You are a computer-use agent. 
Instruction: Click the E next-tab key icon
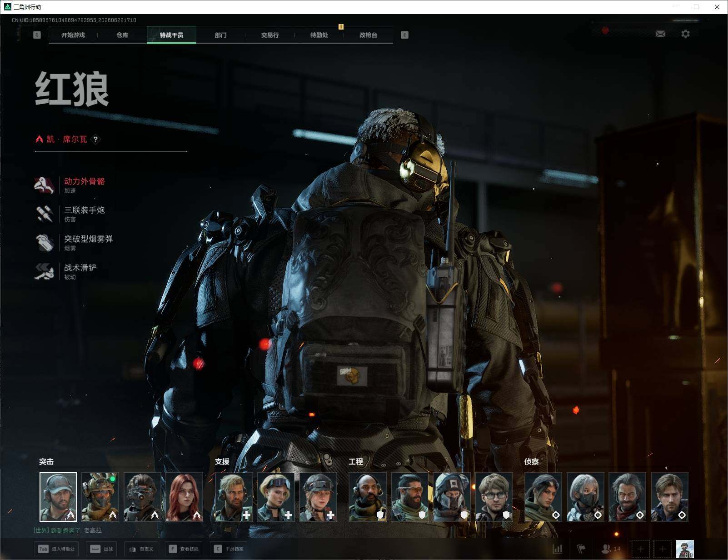(404, 35)
